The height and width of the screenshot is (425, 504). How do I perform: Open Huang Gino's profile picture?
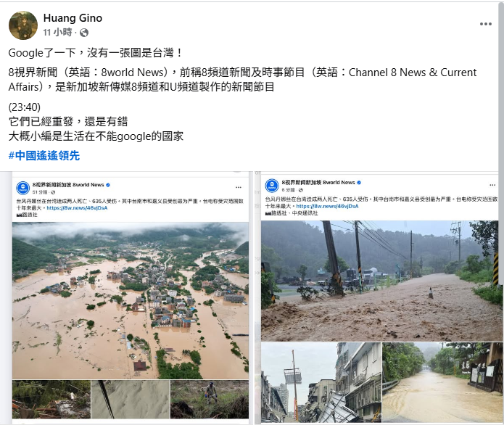tap(22, 25)
